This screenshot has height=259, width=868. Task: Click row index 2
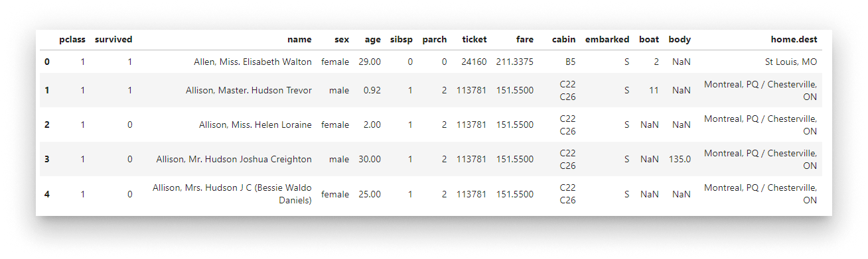coord(46,125)
